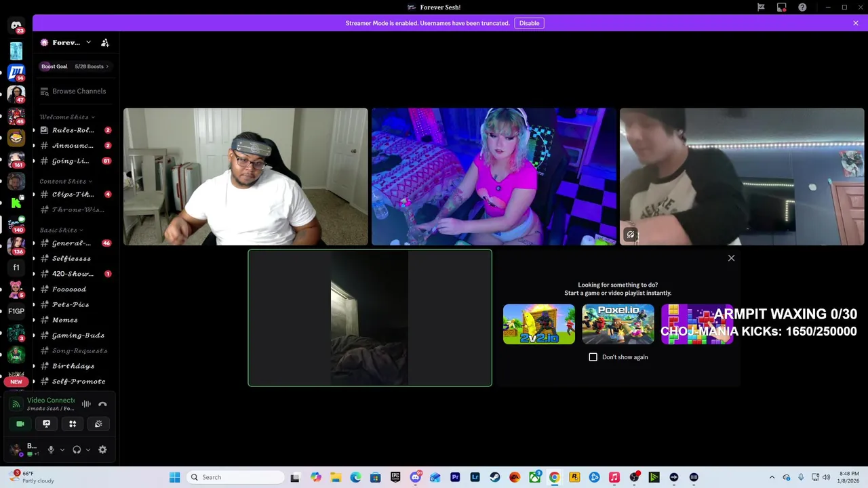868x488 pixels.
Task: Open the f1 server icon
Action: coord(16,267)
